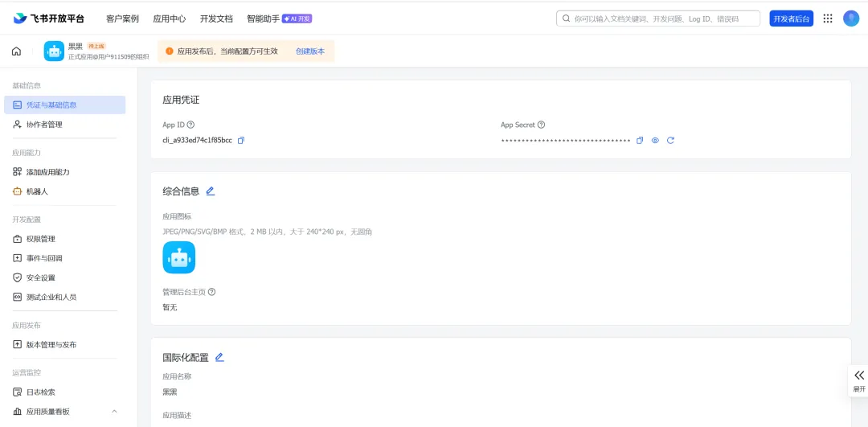Screen dimensions: 868x427
Task: Open 智能助手 top menu
Action: pyautogui.click(x=263, y=18)
